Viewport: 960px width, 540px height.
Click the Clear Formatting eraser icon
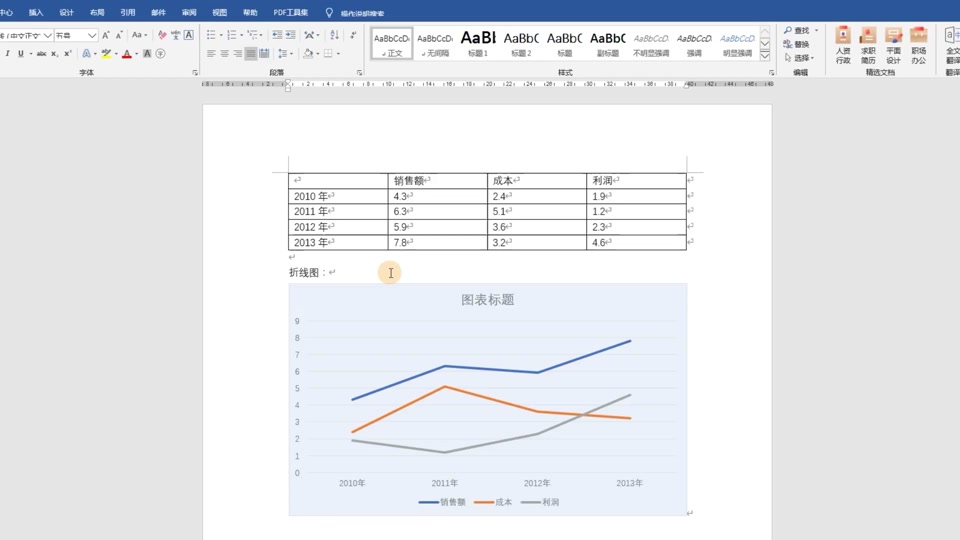coord(162,36)
